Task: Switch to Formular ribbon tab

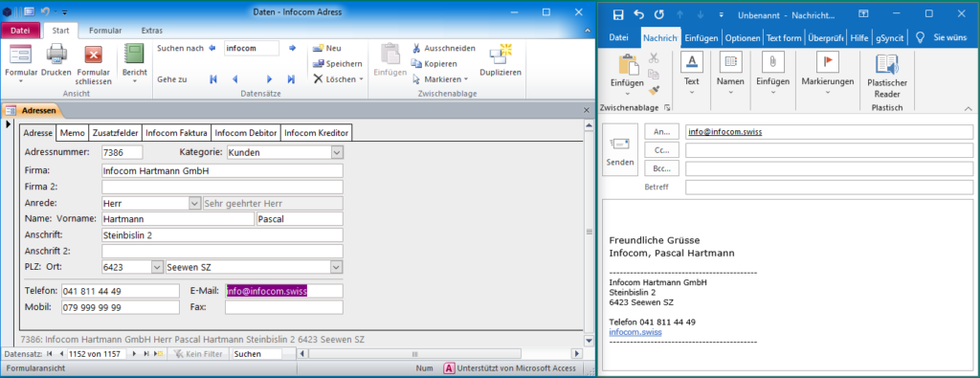Action: pos(105,30)
